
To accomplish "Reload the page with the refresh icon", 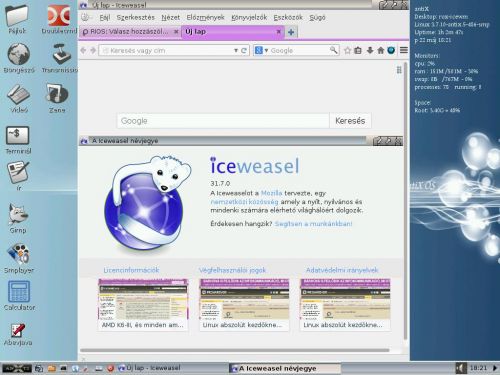I will (x=244, y=51).
